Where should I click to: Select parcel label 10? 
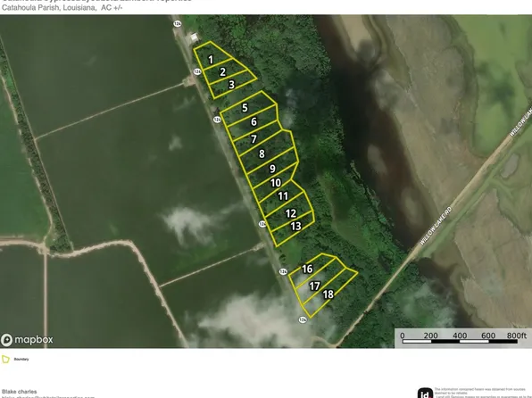(276, 183)
